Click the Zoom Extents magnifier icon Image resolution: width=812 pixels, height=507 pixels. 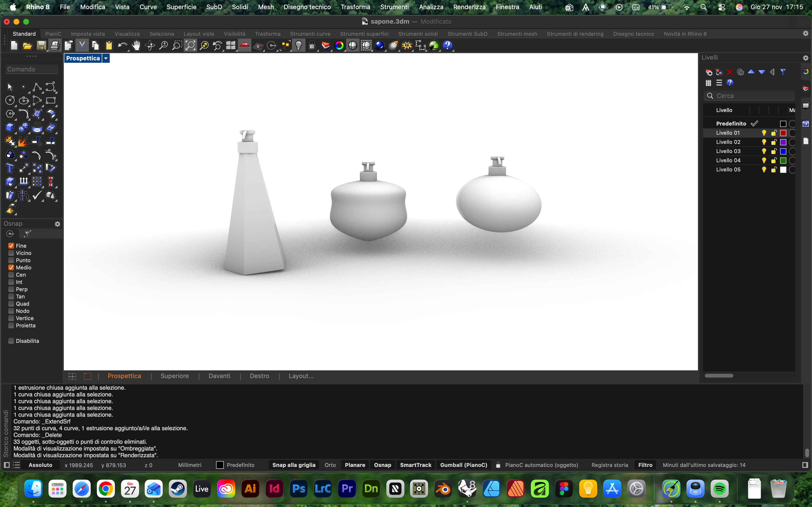click(190, 46)
